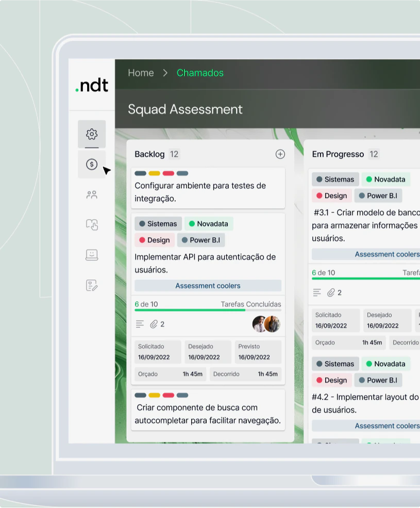Click yellow label on Criar componente card
Viewport: 420px width, 508px height.
[154, 395]
